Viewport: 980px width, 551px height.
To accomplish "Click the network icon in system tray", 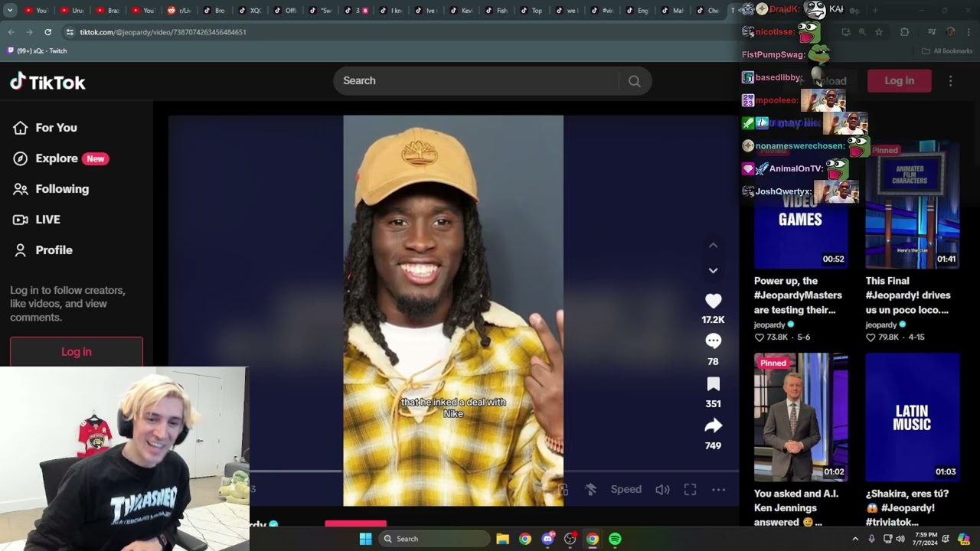I will pyautogui.click(x=887, y=539).
